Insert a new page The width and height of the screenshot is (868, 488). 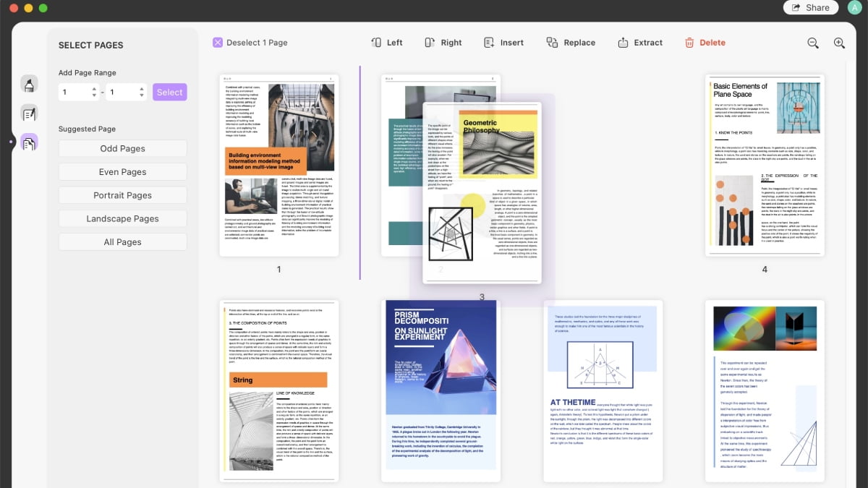point(503,43)
